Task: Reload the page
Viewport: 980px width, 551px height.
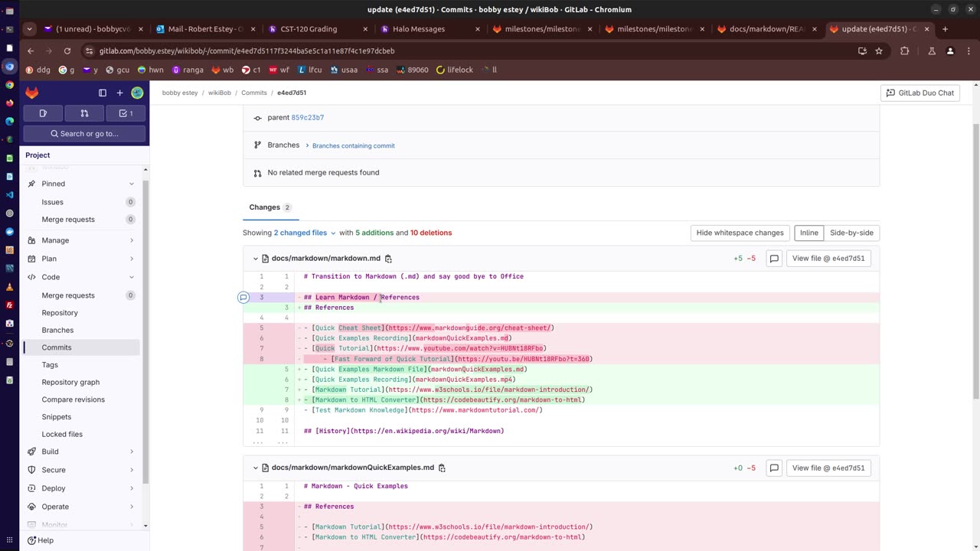Action: tap(67, 51)
